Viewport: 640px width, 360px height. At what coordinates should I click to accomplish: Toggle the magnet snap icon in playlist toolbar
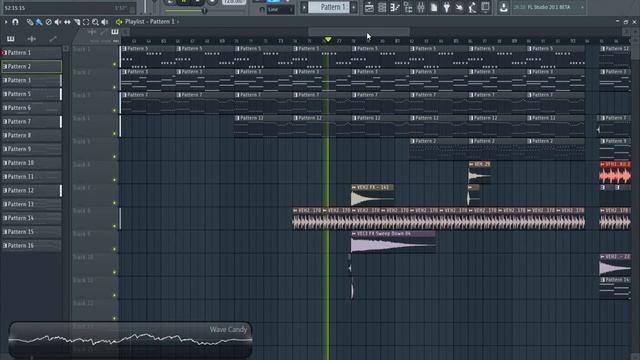click(15, 22)
